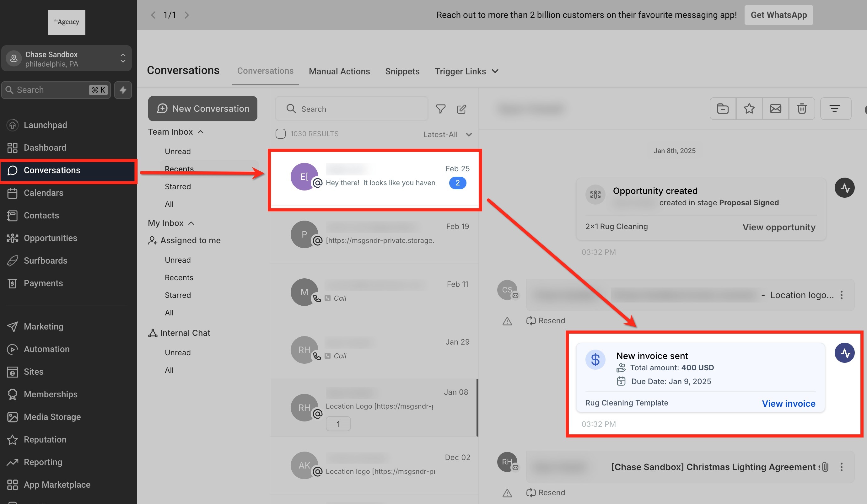
Task: Click the lightning bolt quick actions icon
Action: [123, 90]
